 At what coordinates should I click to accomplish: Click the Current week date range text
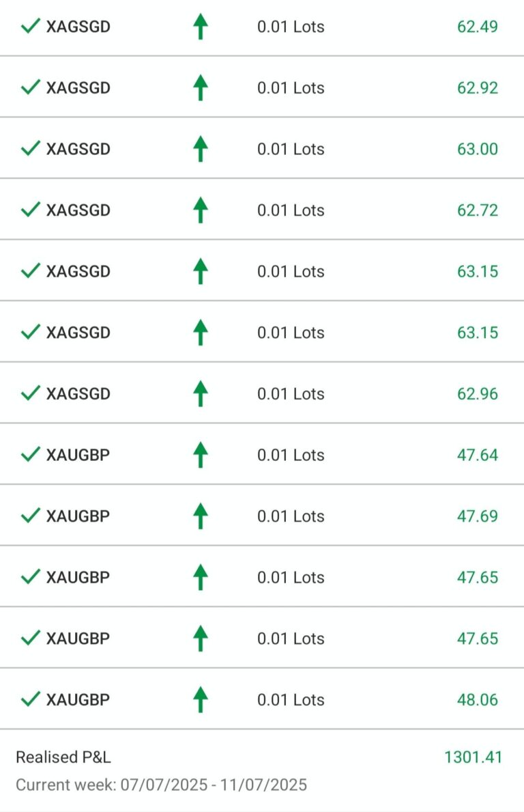click(x=162, y=785)
